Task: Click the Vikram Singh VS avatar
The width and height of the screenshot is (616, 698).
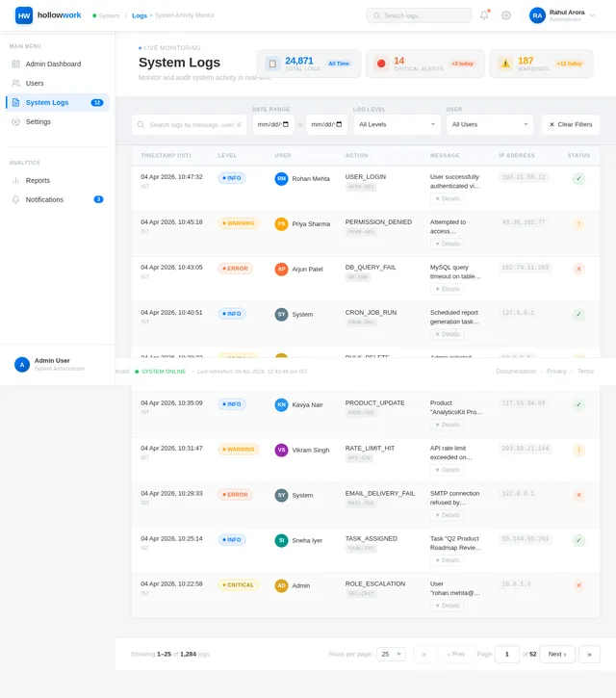Action: pos(281,450)
